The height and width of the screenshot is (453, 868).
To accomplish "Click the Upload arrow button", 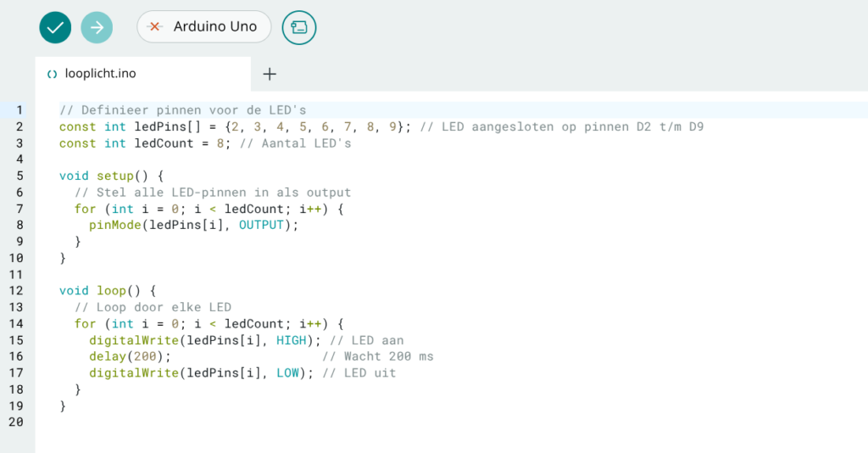I will [x=97, y=27].
